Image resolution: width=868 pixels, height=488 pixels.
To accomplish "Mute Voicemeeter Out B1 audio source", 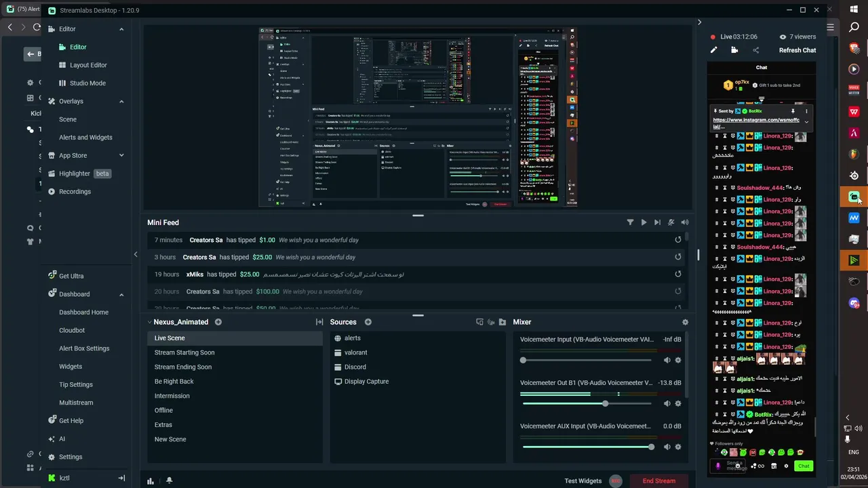I will [x=667, y=403].
